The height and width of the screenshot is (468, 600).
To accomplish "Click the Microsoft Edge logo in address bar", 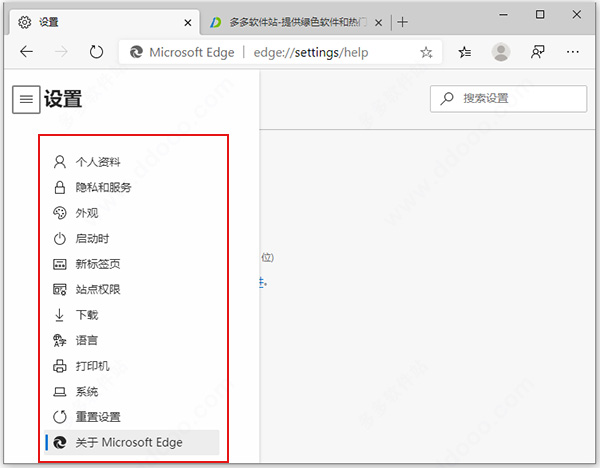I will (136, 52).
